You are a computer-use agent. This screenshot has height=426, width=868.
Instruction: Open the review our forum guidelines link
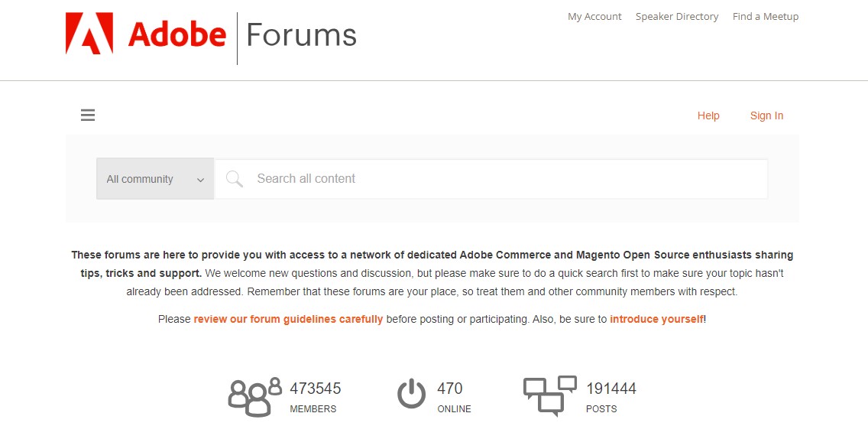pyautogui.click(x=288, y=319)
